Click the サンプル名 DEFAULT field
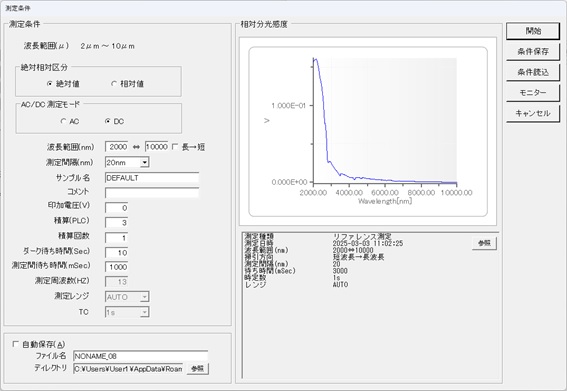The image size is (567, 391). pos(152,178)
